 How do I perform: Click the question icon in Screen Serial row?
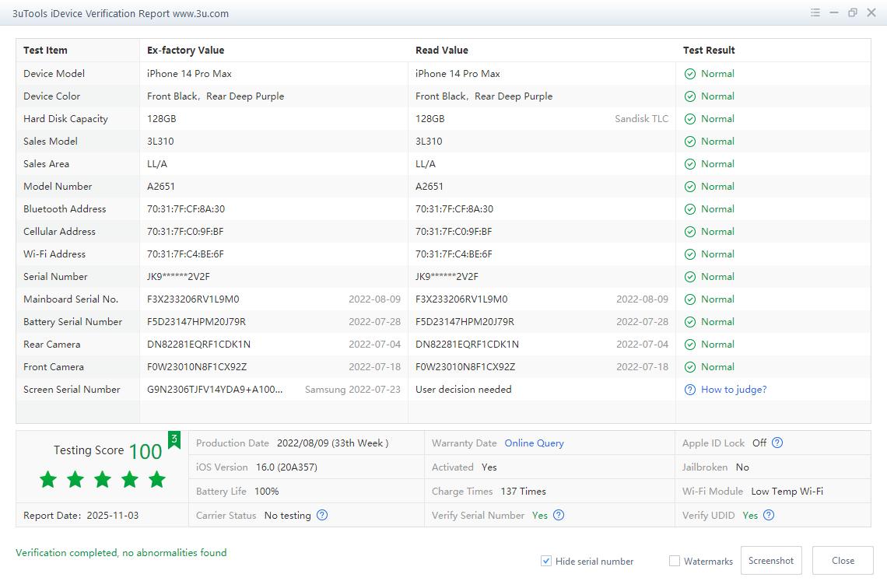click(689, 390)
